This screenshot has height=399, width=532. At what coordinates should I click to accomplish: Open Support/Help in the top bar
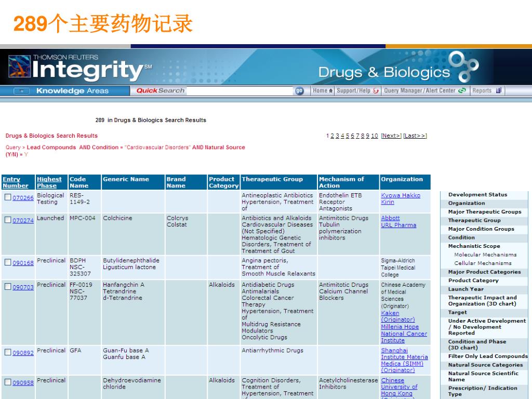point(357,90)
